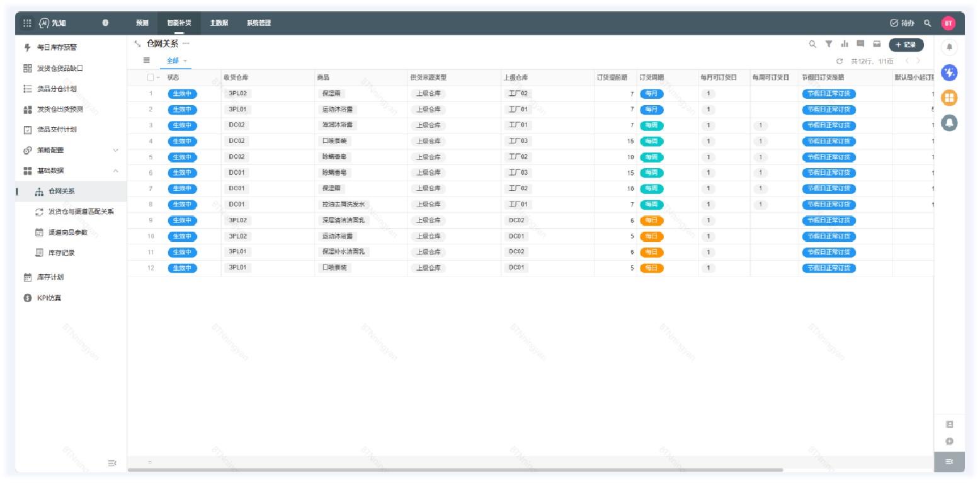Viewport: 980px width, 483px height.
Task: Click the app launcher grid icon
Action: [x=27, y=23]
